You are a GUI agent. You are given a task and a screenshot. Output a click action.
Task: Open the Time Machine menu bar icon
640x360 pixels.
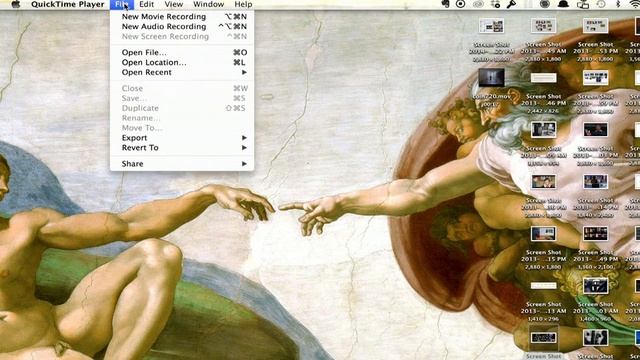[600, 4]
